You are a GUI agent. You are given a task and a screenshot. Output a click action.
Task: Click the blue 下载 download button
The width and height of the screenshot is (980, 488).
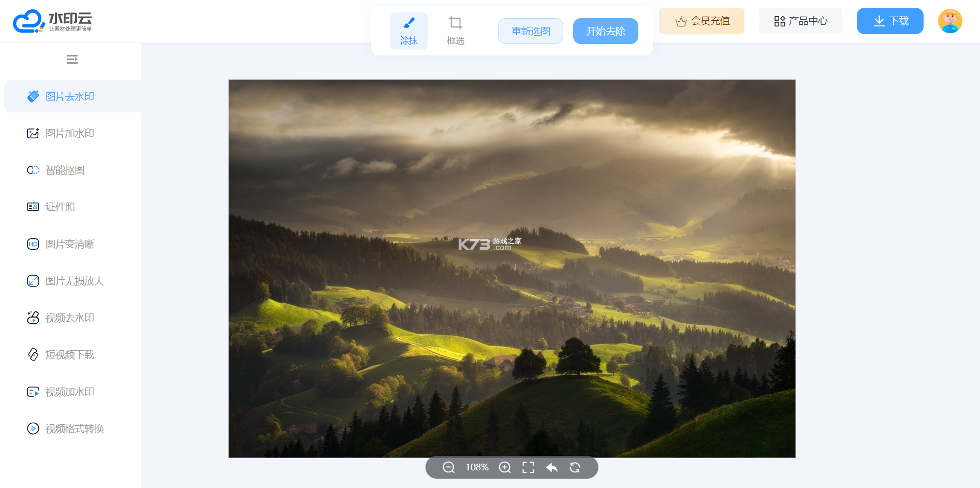point(890,21)
